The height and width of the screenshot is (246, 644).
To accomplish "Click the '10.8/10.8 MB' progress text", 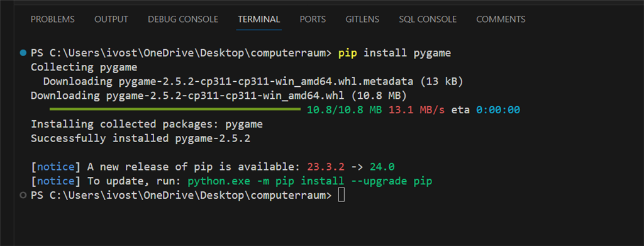I will tap(344, 110).
